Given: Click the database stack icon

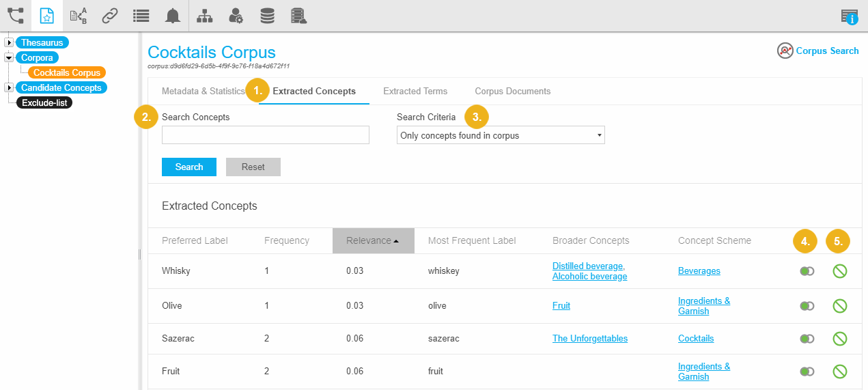Looking at the screenshot, I should click(267, 16).
